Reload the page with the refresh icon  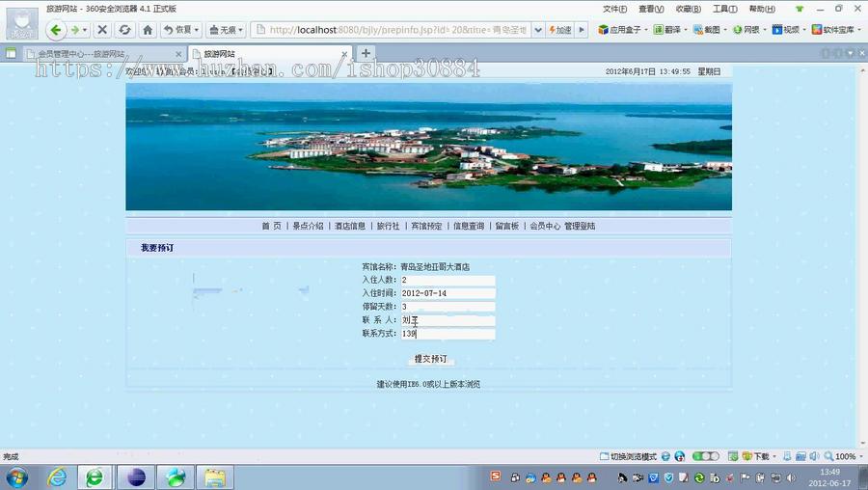125,30
